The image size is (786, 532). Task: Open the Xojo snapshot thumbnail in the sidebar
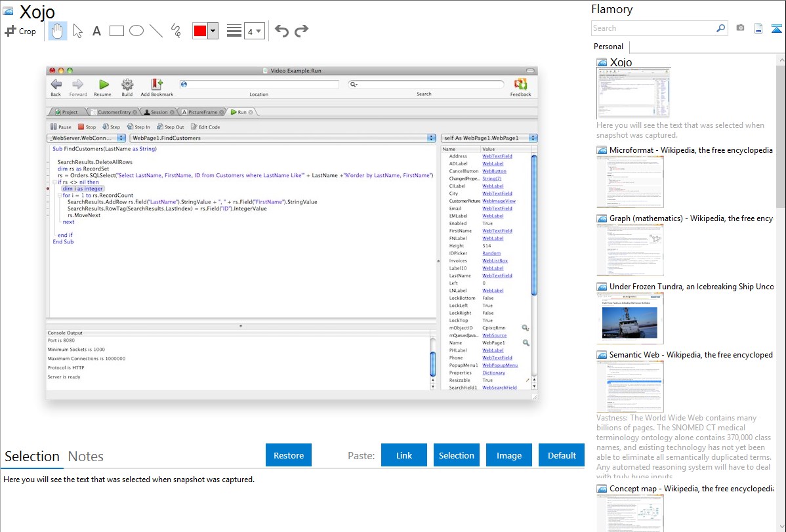click(634, 93)
